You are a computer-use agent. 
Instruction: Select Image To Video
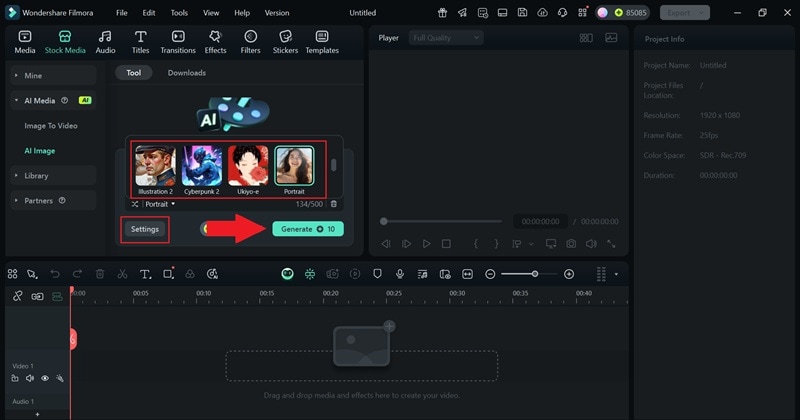[51, 126]
